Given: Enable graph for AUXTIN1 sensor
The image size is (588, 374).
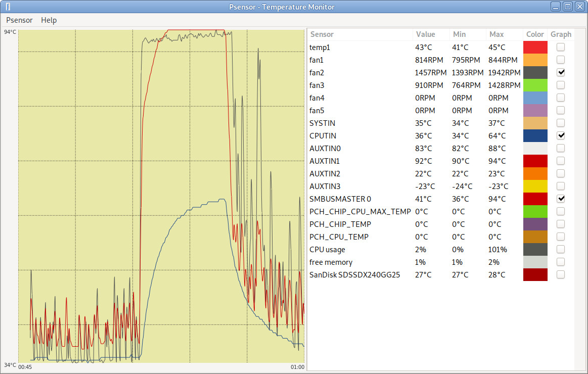Looking at the screenshot, I should pyautogui.click(x=561, y=161).
